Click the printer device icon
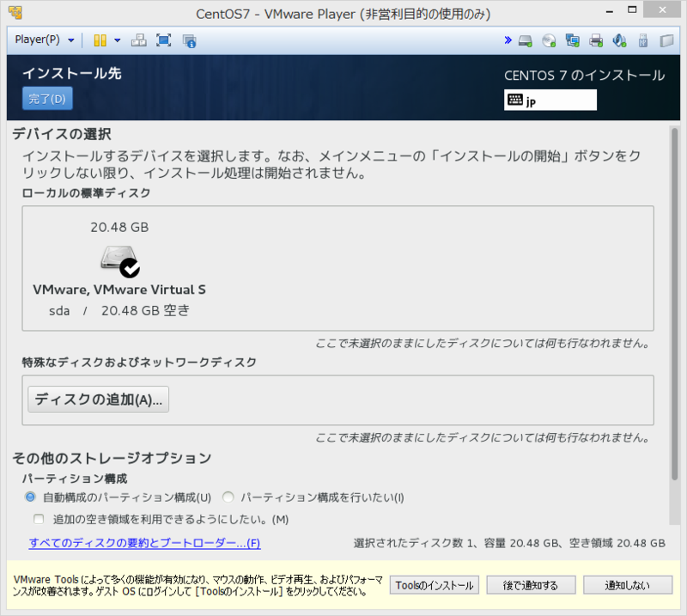The image size is (687, 616). point(596,40)
